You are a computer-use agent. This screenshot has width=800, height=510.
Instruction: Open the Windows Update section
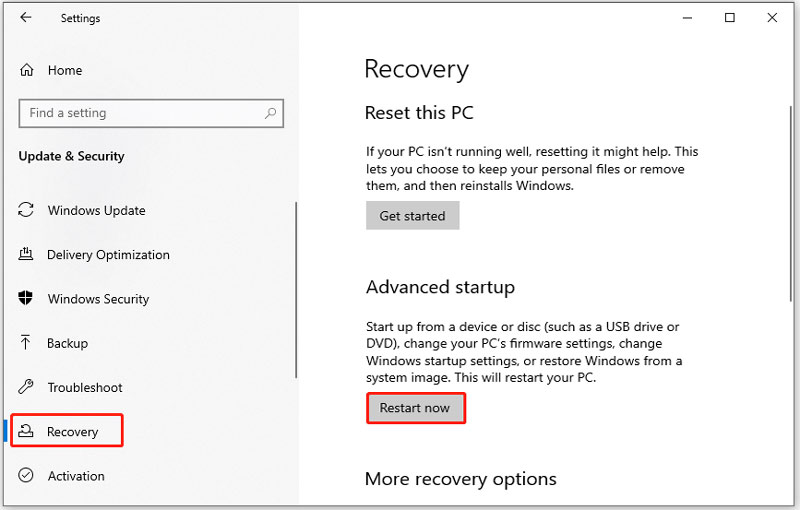96,211
